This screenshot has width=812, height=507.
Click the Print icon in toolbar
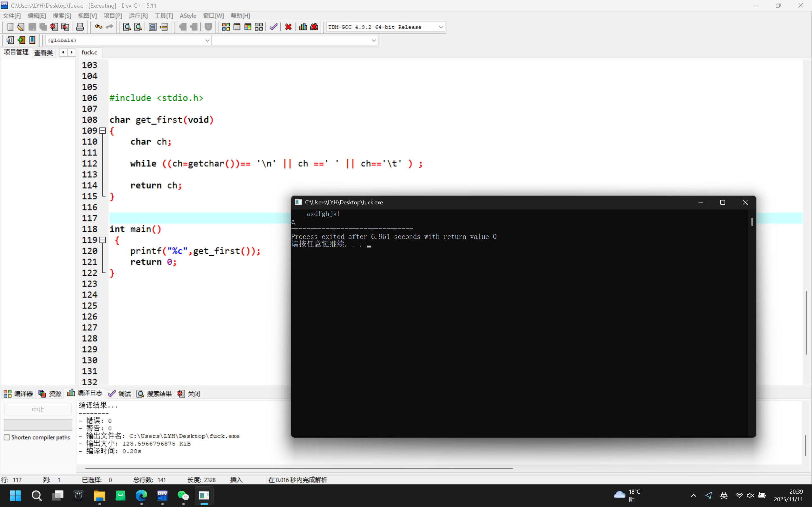[80, 27]
